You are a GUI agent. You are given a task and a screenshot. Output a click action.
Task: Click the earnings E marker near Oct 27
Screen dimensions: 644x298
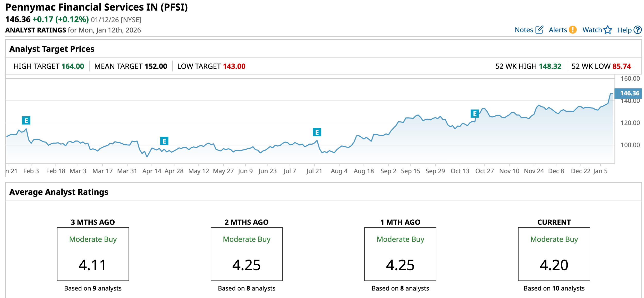[474, 114]
